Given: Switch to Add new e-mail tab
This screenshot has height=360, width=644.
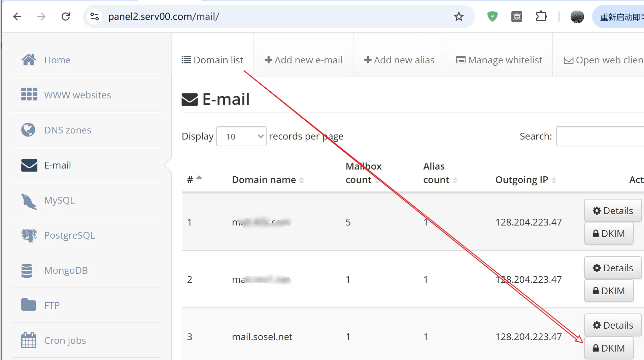Looking at the screenshot, I should 303,60.
